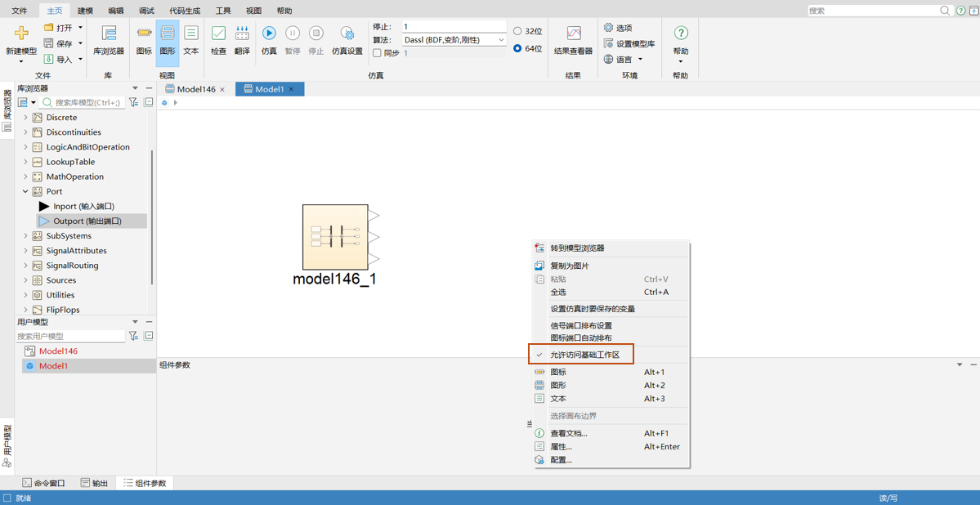Click the 翻译 (Translate) icon

[x=242, y=34]
